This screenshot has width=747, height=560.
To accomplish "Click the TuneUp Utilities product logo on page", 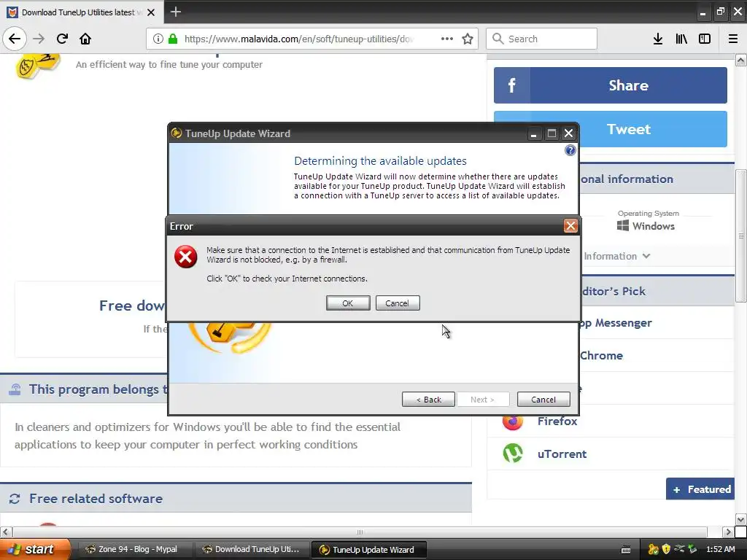I will (x=38, y=66).
